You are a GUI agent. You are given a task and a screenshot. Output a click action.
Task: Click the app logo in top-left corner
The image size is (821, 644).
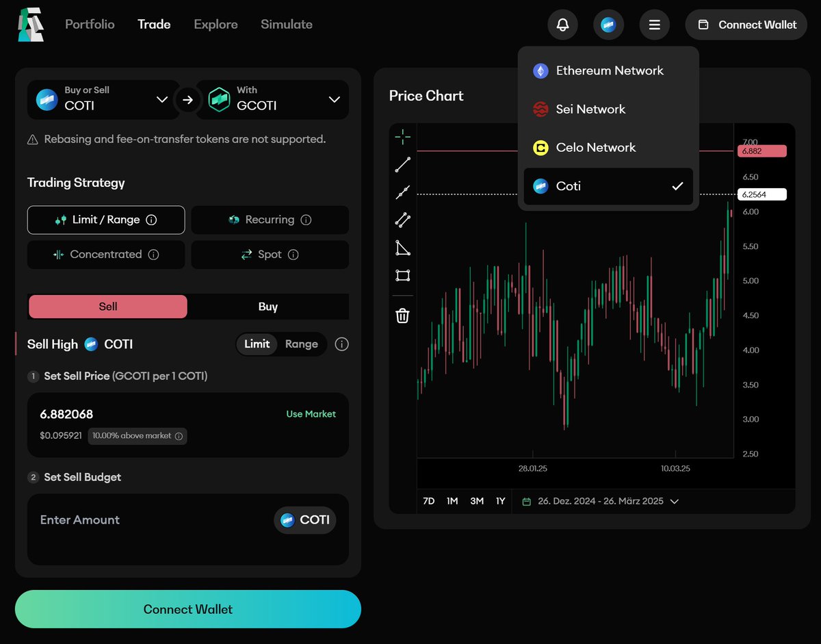[x=31, y=25]
